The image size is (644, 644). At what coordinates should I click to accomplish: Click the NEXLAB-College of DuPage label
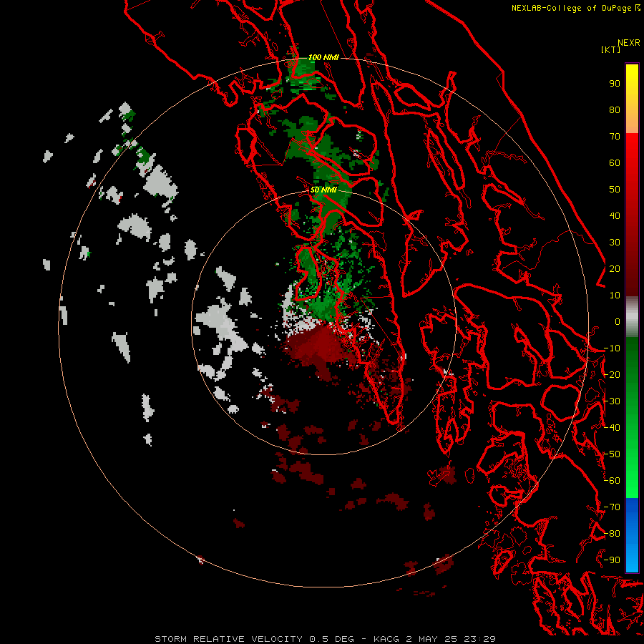(575, 8)
